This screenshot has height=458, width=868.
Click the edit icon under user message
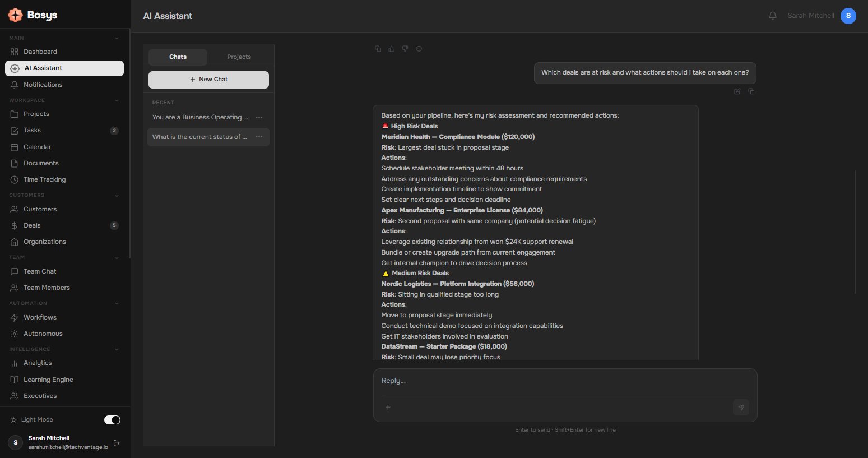click(737, 91)
